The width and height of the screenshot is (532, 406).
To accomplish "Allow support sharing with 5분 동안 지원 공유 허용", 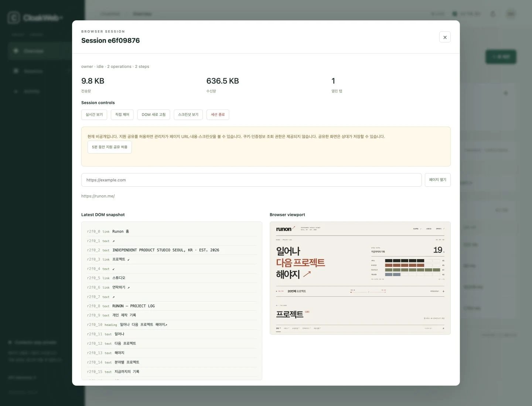I will [110, 147].
